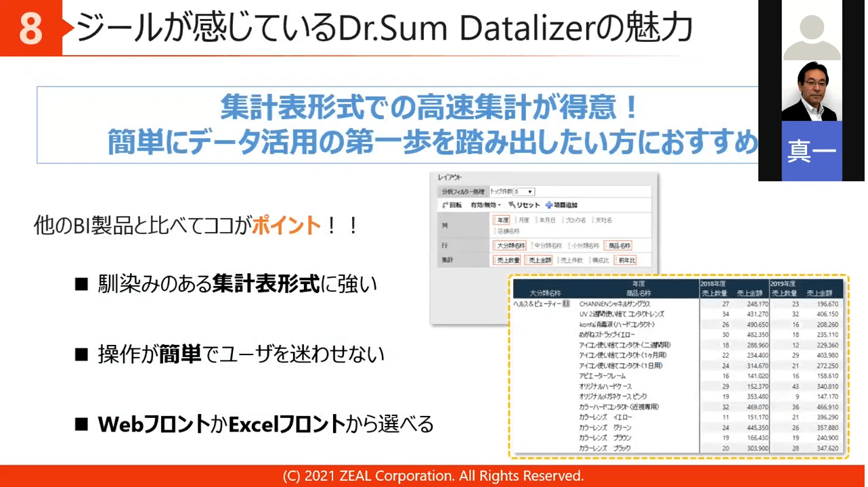
Task: Toggle the 支社名 field chip
Action: (x=602, y=220)
